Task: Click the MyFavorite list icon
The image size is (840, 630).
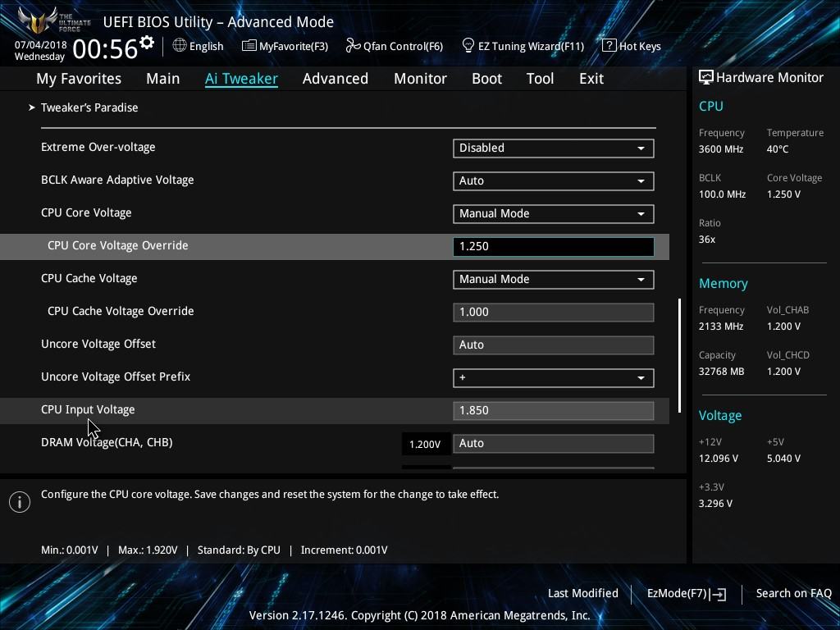Action: 249,46
